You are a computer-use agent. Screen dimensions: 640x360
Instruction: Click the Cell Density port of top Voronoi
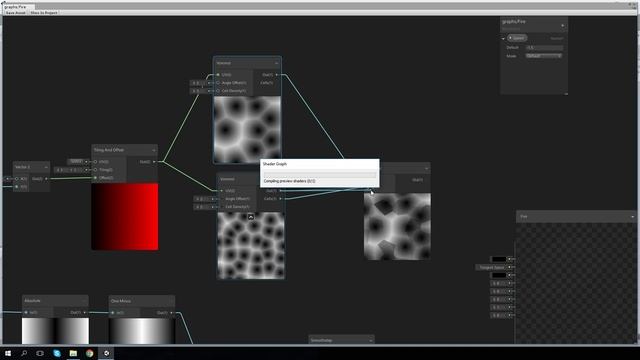point(218,91)
